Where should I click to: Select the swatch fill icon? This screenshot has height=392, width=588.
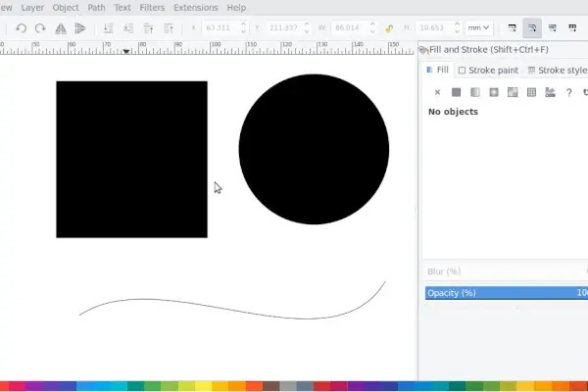click(x=550, y=92)
